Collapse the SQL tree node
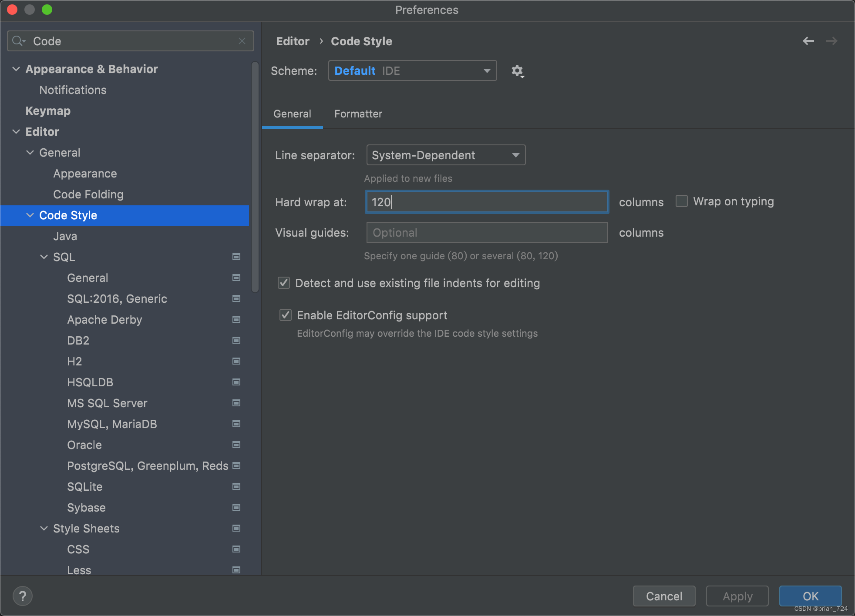The height and width of the screenshot is (616, 855). tap(44, 257)
